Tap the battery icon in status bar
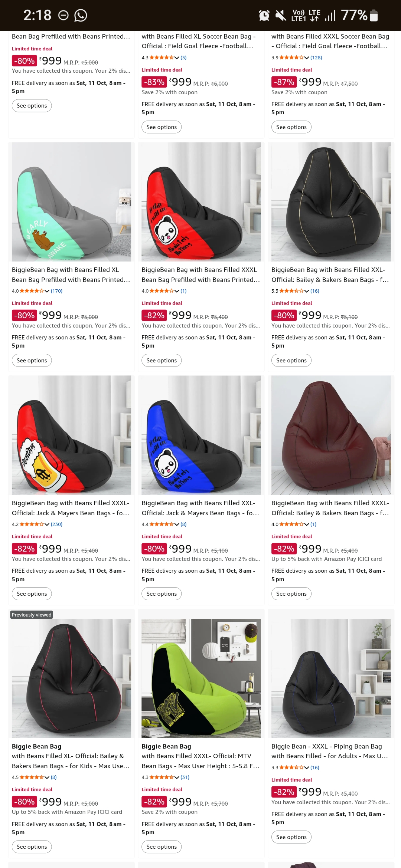Screen dimensions: 401x868 (374, 15)
